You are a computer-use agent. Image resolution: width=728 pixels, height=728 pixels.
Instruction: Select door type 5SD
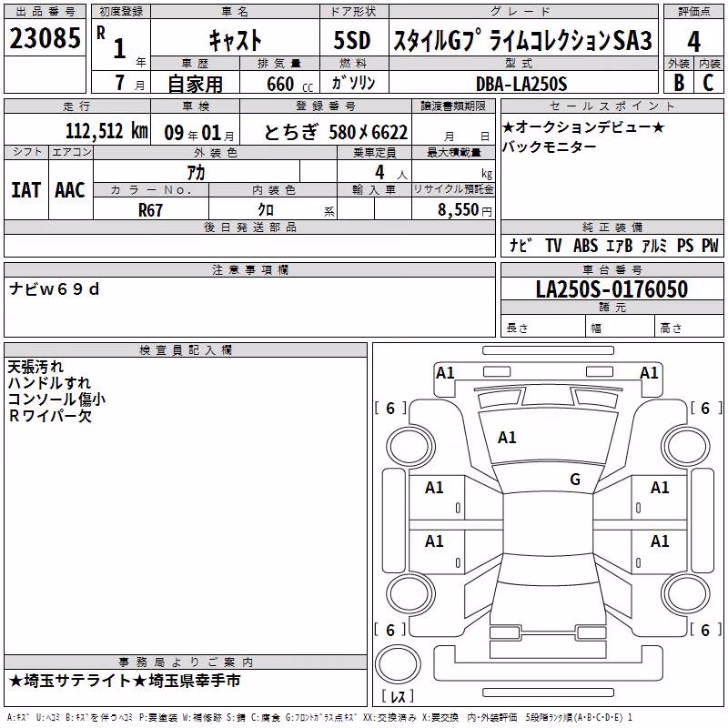(352, 40)
